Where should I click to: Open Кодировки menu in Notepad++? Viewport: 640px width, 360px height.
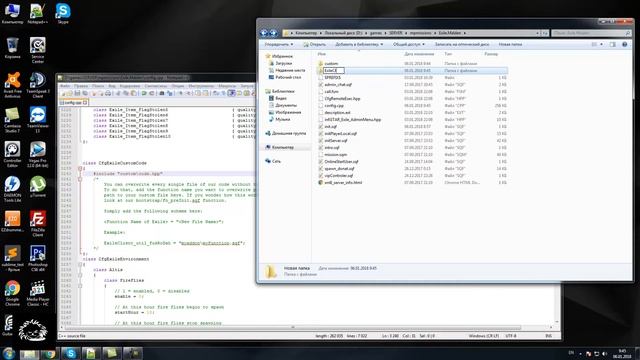130,86
